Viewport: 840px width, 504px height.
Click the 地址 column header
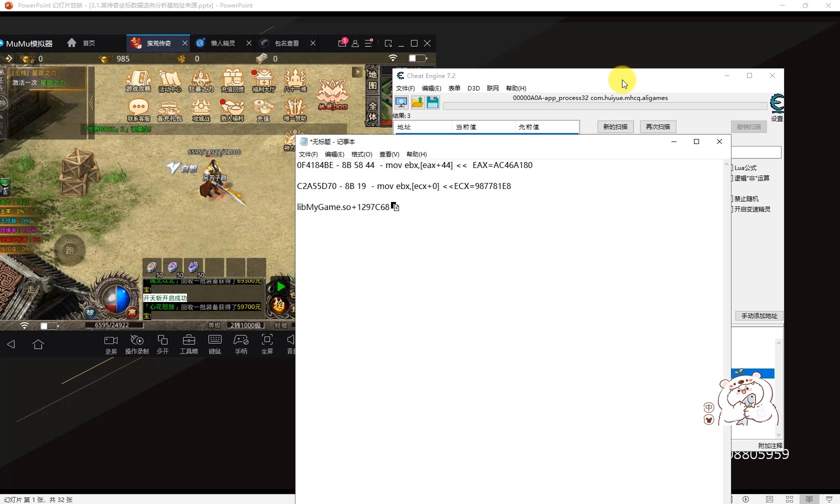(x=423, y=126)
